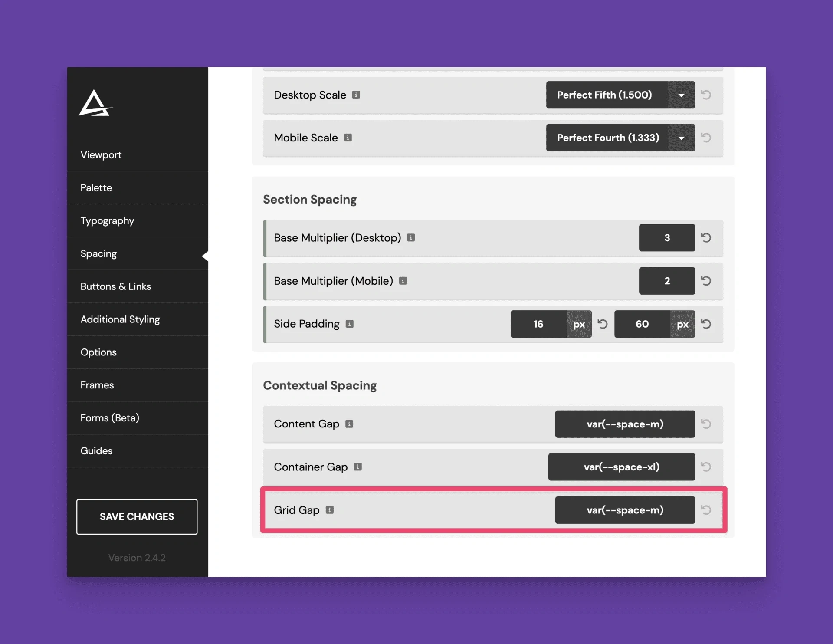Show info for Container Gap
Screen dimensions: 833x644
click(x=358, y=467)
